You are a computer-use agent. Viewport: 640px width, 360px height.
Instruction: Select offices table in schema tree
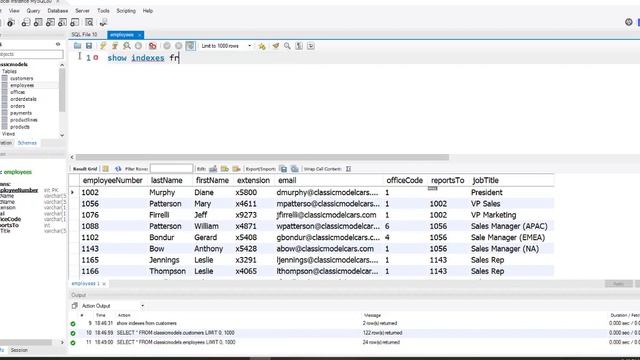coord(18,92)
